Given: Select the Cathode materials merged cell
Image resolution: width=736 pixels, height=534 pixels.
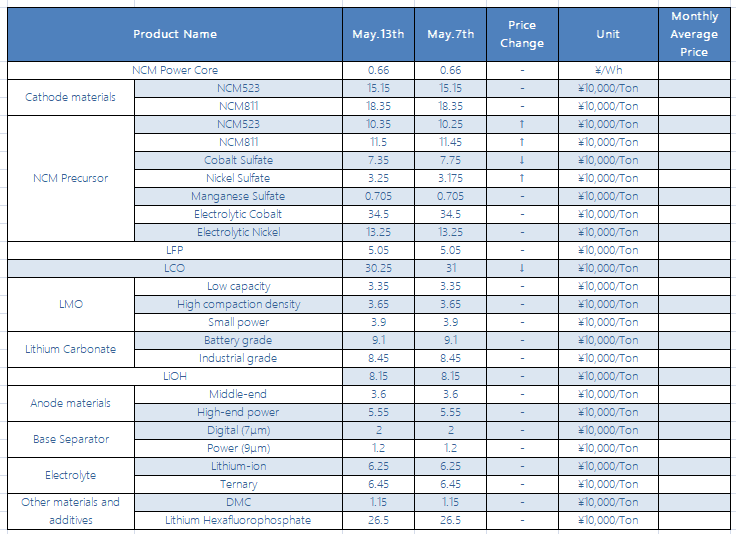Looking at the screenshot, I should 71,97.
